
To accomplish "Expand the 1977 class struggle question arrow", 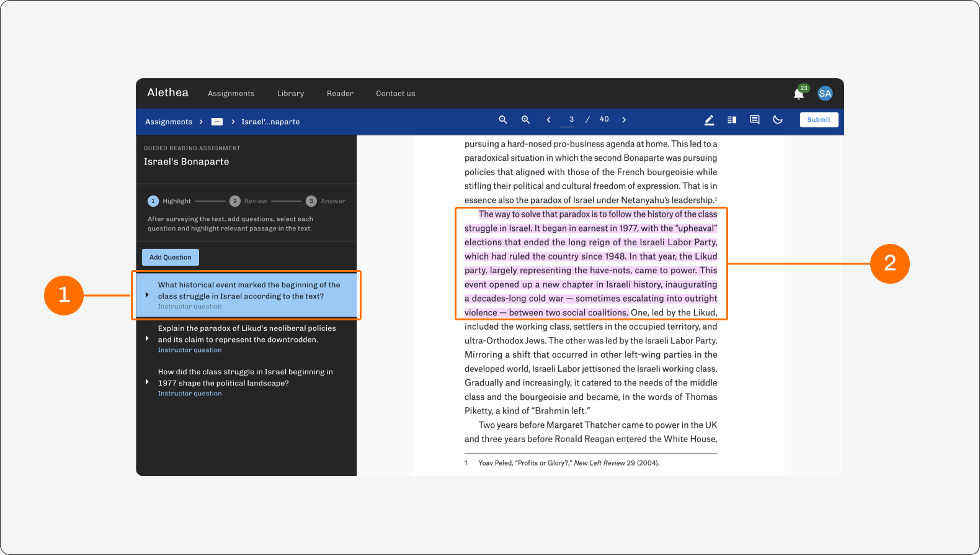I will [147, 382].
